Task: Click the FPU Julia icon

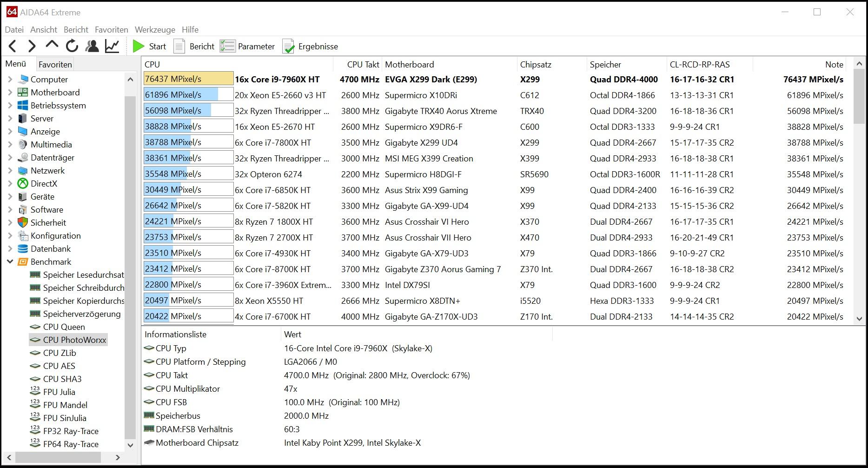Action: point(35,392)
